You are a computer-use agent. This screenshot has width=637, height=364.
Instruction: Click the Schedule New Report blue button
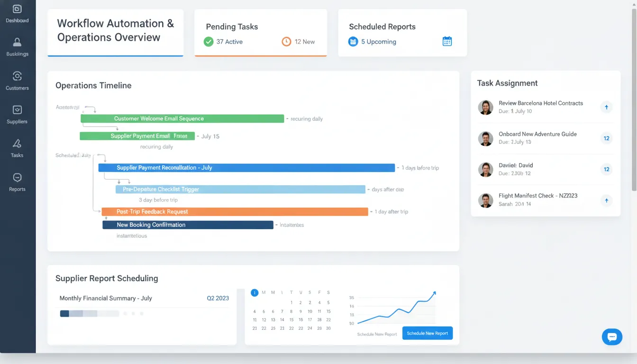click(428, 333)
